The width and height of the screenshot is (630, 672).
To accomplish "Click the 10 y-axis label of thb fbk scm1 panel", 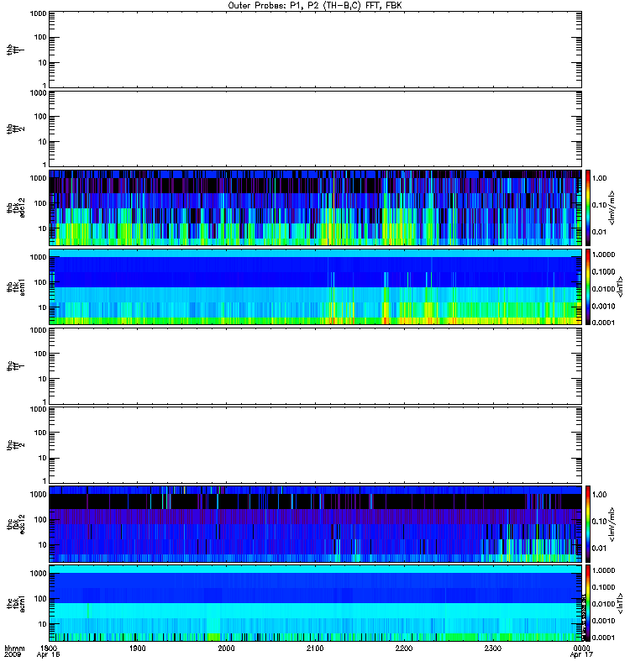I will (x=43, y=307).
